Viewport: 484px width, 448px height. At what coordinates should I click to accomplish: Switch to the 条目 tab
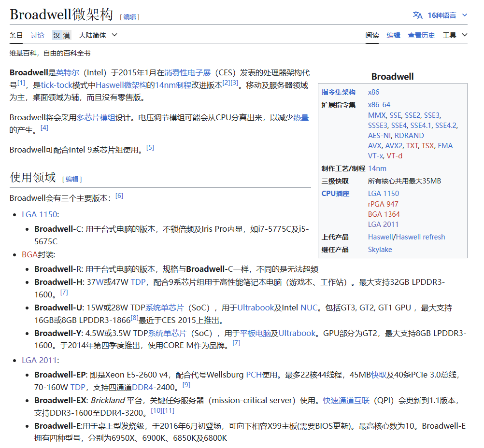click(16, 35)
